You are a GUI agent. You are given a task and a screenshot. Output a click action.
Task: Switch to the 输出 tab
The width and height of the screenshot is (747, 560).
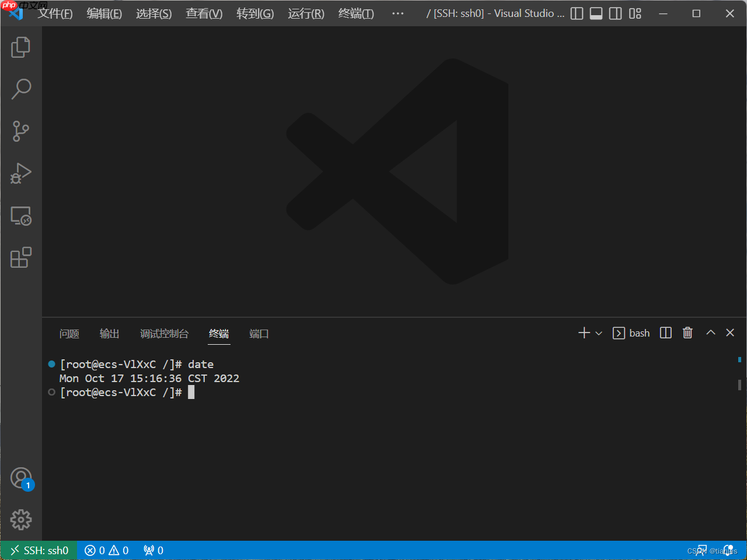pos(109,334)
